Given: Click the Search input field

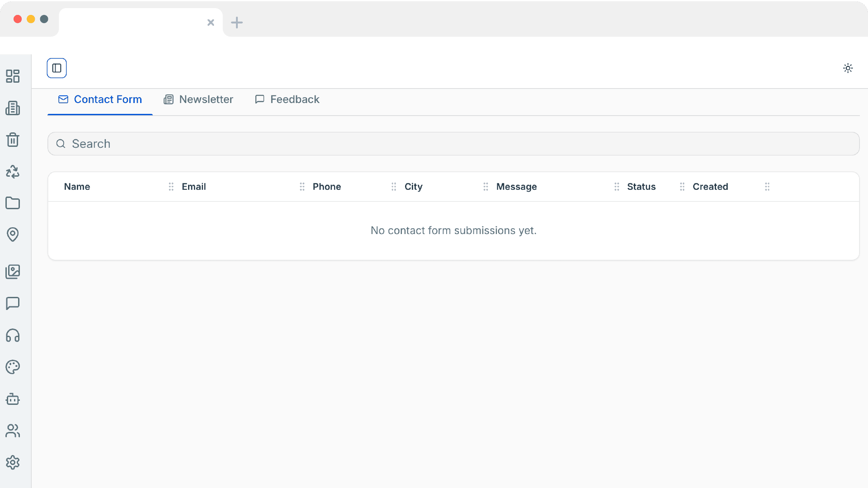Looking at the screenshot, I should pos(453,144).
